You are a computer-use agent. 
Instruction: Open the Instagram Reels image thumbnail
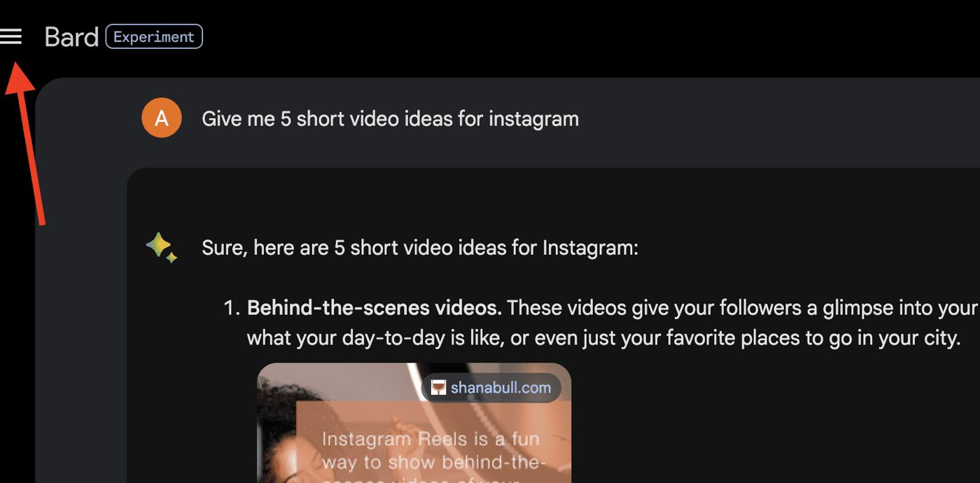click(414, 423)
